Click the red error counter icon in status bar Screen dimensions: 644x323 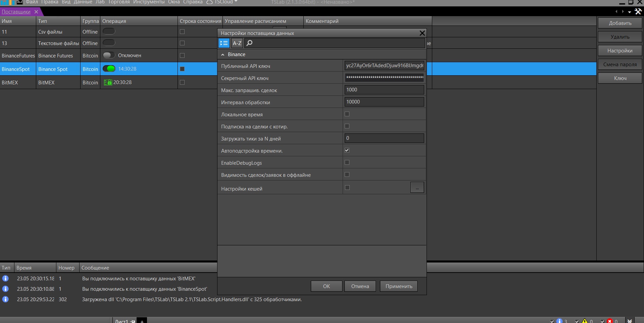click(x=610, y=321)
